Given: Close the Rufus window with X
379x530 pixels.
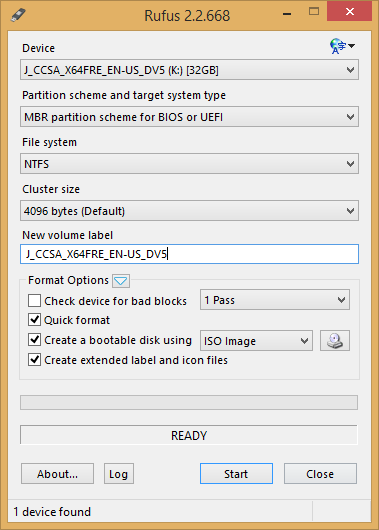Looking at the screenshot, I should 350,12.
